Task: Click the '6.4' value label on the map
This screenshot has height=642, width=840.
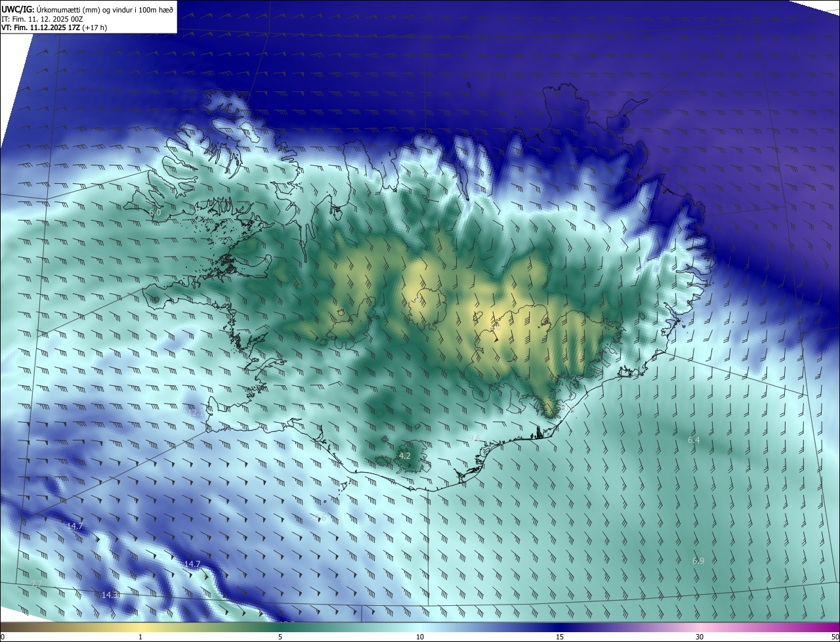Action: (694, 440)
